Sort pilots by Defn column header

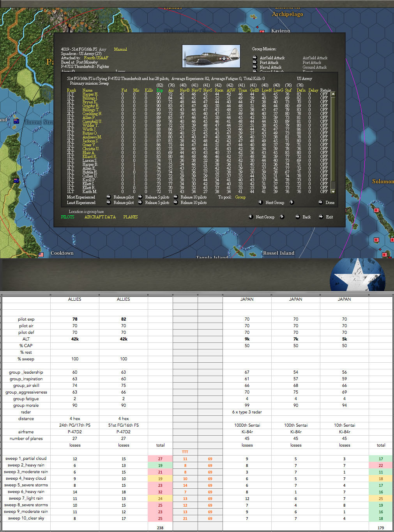[301, 90]
